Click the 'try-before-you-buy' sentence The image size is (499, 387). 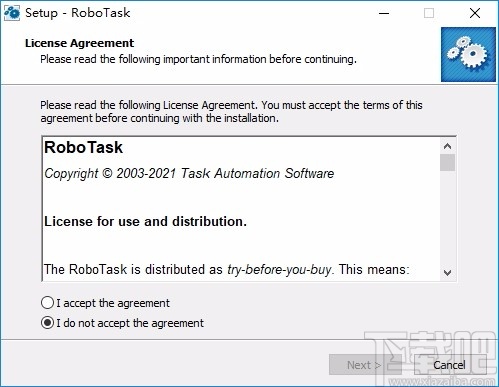pos(227,269)
